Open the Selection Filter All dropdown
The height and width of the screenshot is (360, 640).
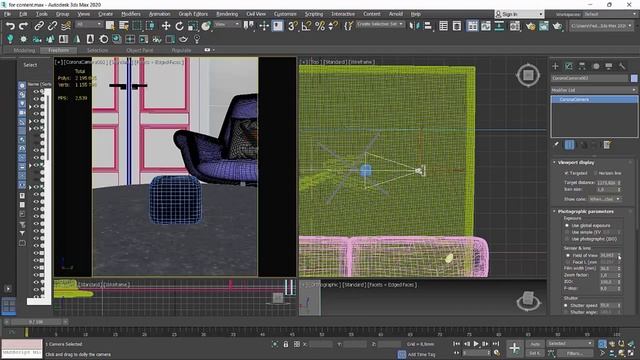89,24
